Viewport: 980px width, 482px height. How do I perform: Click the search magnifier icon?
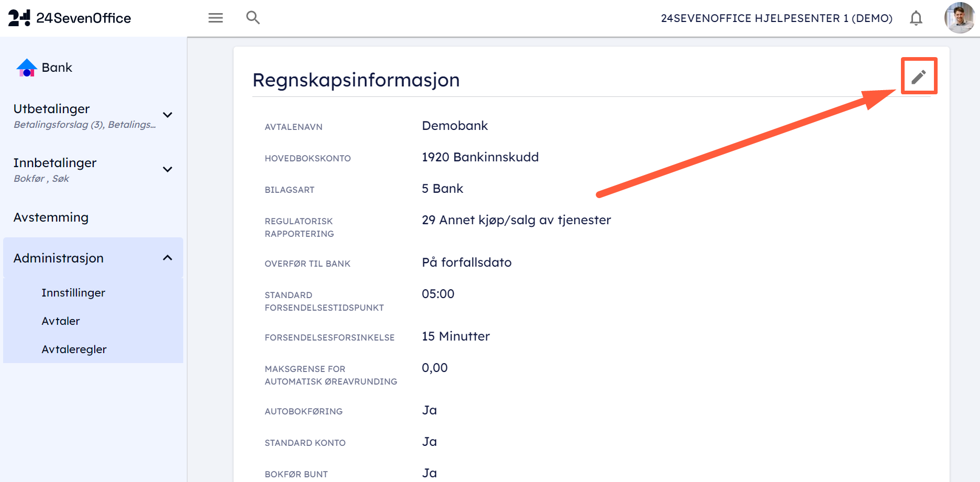(x=253, y=18)
